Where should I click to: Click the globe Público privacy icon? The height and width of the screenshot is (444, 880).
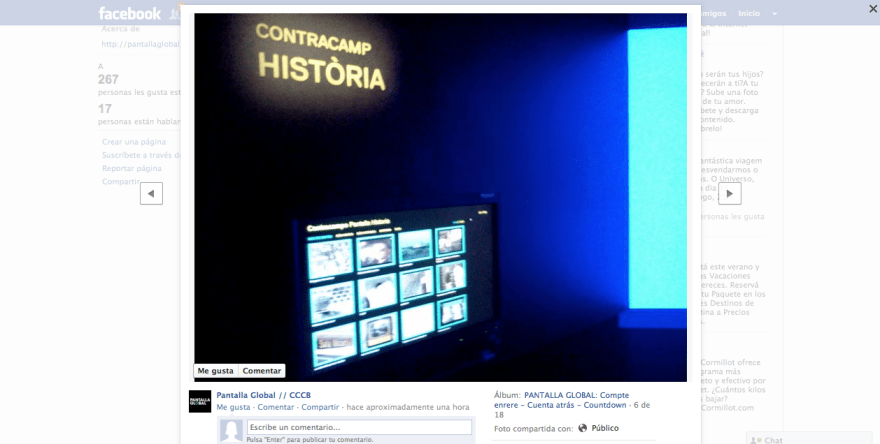[x=583, y=428]
